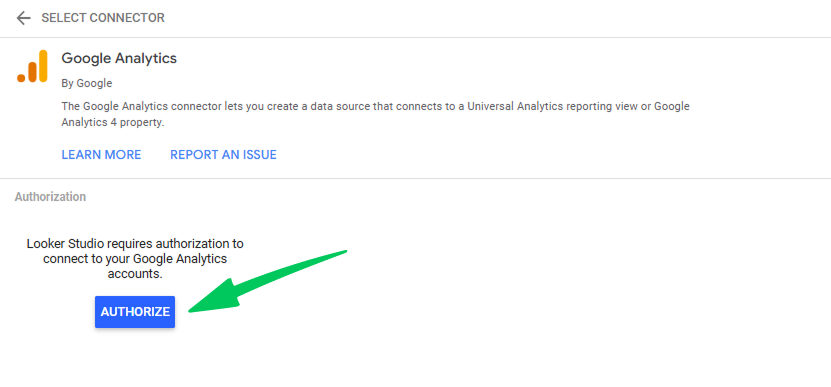Click the "Analytics 4 property" text line
This screenshot has height=387, width=831.
click(x=113, y=122)
